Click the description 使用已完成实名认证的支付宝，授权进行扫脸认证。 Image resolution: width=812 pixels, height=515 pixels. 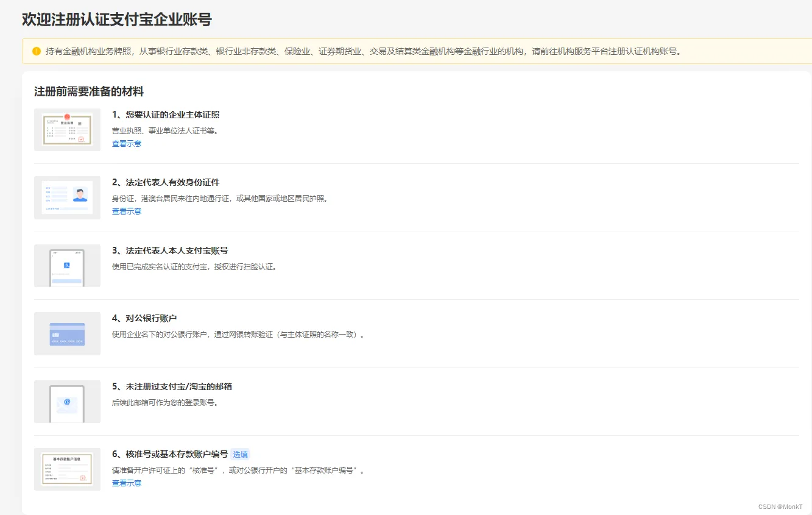point(195,267)
